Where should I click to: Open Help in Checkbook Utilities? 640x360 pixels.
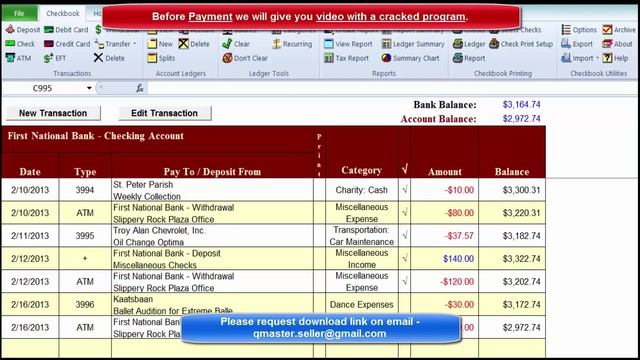coord(616,58)
